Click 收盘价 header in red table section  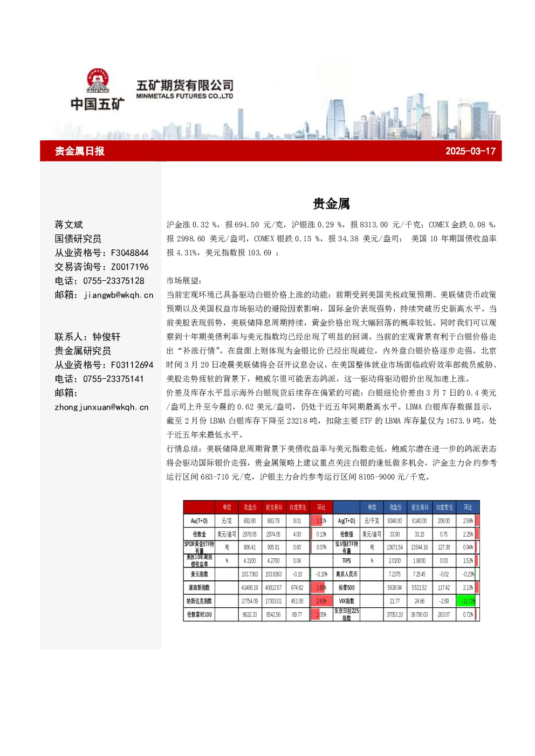[x=250, y=508]
